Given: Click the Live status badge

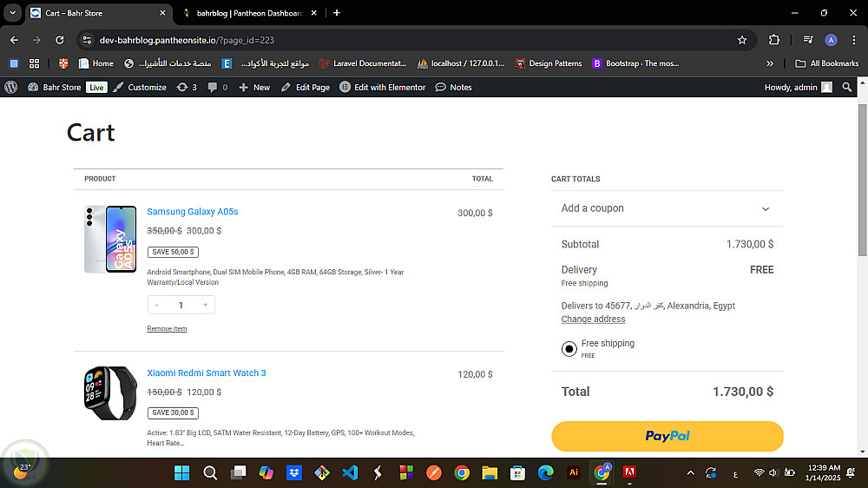Looking at the screenshot, I should 96,88.
